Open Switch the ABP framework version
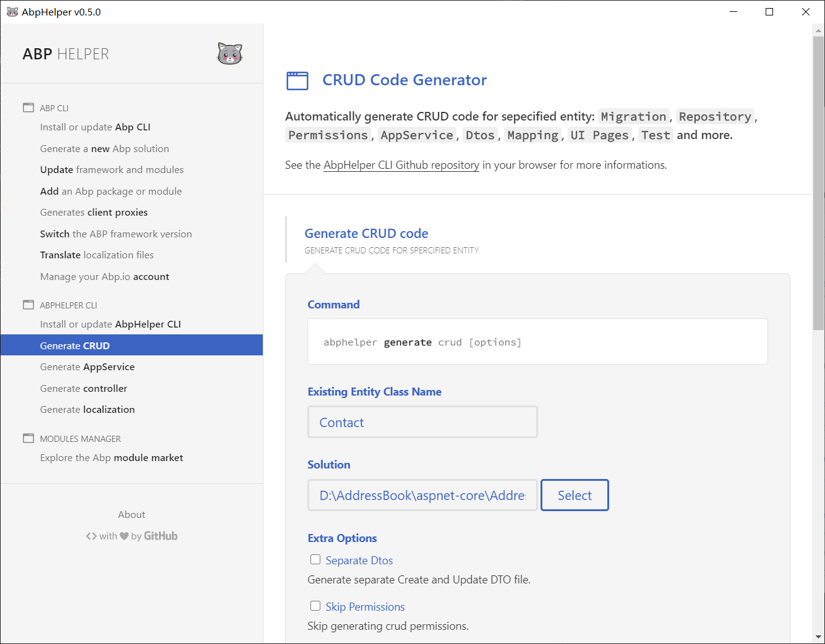Screen dimensions: 825x644 116,234
